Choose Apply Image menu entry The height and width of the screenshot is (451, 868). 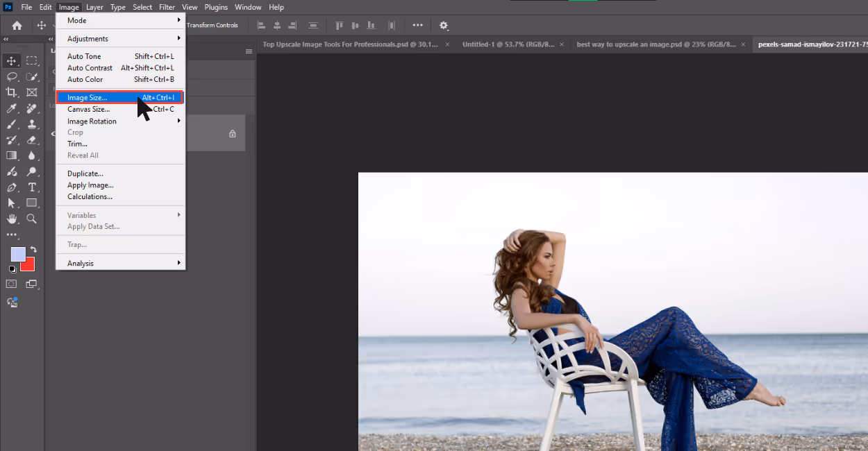click(120, 185)
